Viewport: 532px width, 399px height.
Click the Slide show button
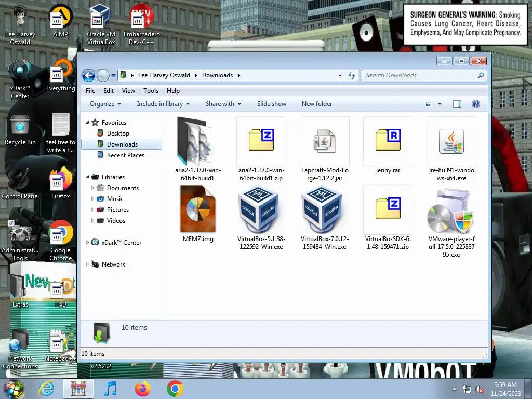tap(272, 104)
